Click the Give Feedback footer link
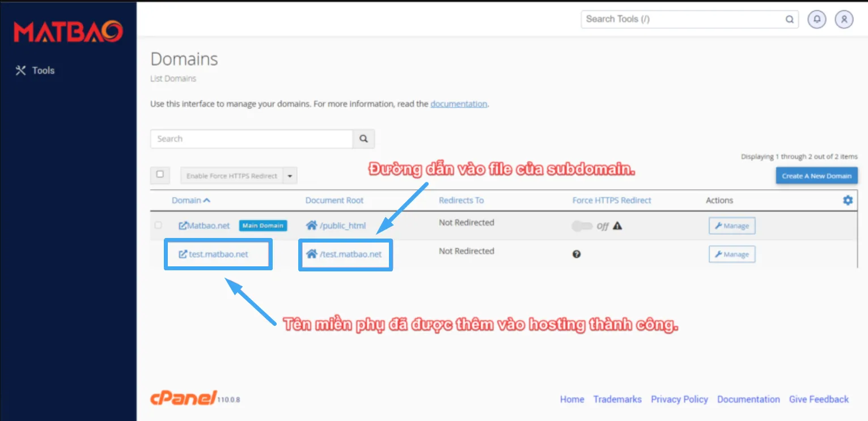The width and height of the screenshot is (868, 421). pos(819,399)
